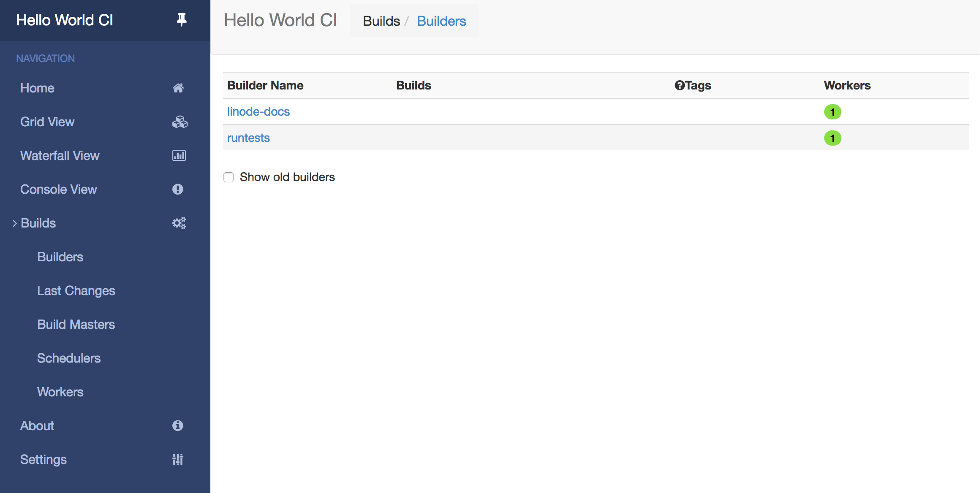This screenshot has height=493, width=980.
Task: Click the info icon beside About
Action: pos(177,425)
